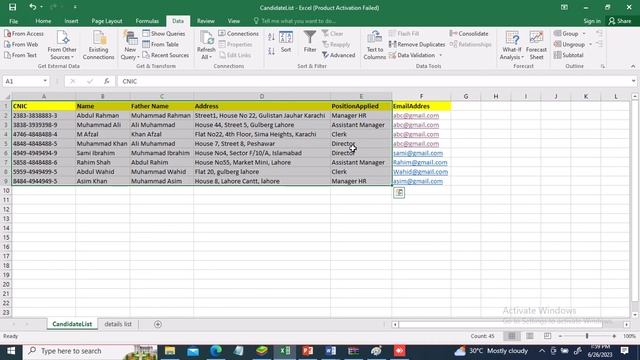Expand the Ungroup dropdown arrow

(590, 44)
